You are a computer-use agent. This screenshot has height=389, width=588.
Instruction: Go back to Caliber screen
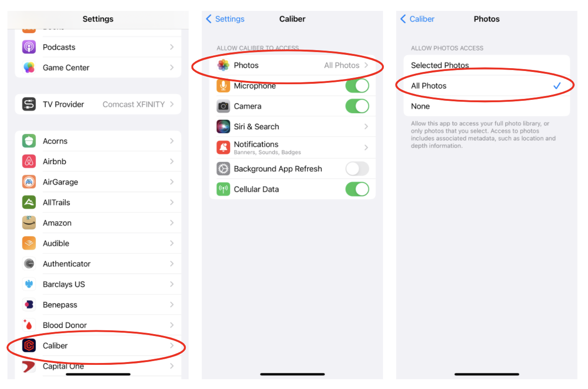(x=417, y=19)
